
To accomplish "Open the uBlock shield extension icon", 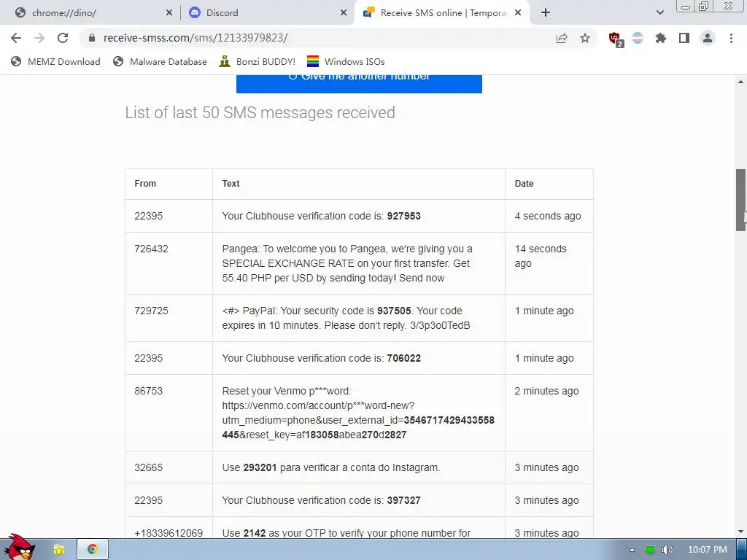I will tap(616, 39).
